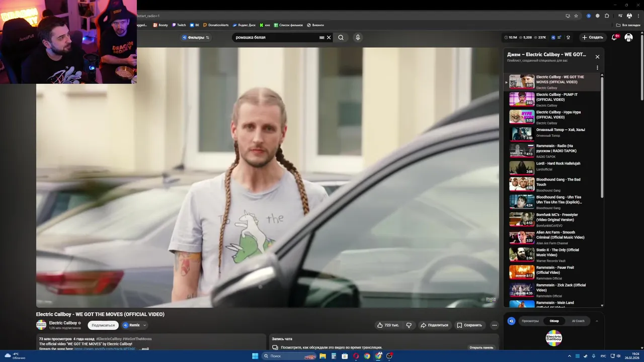Screen dimensions: 644x362
Task: Expand the Remix dropdown arrow
Action: click(144, 325)
